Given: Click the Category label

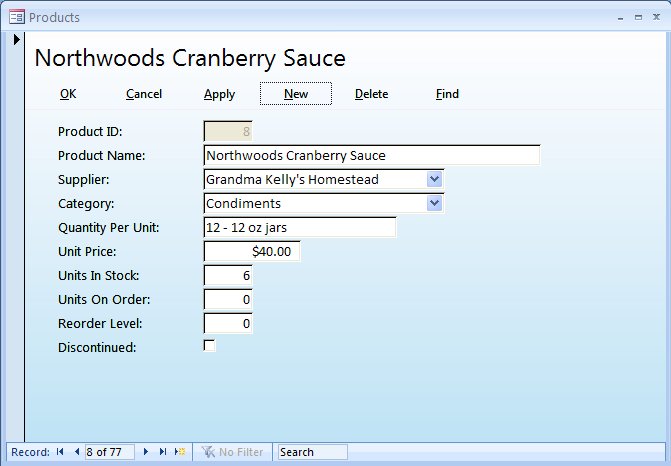Looking at the screenshot, I should click(x=86, y=204).
